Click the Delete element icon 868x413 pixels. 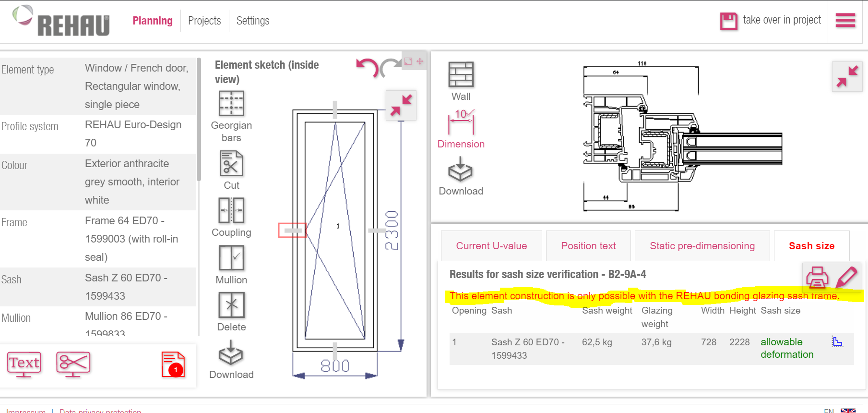tap(231, 305)
